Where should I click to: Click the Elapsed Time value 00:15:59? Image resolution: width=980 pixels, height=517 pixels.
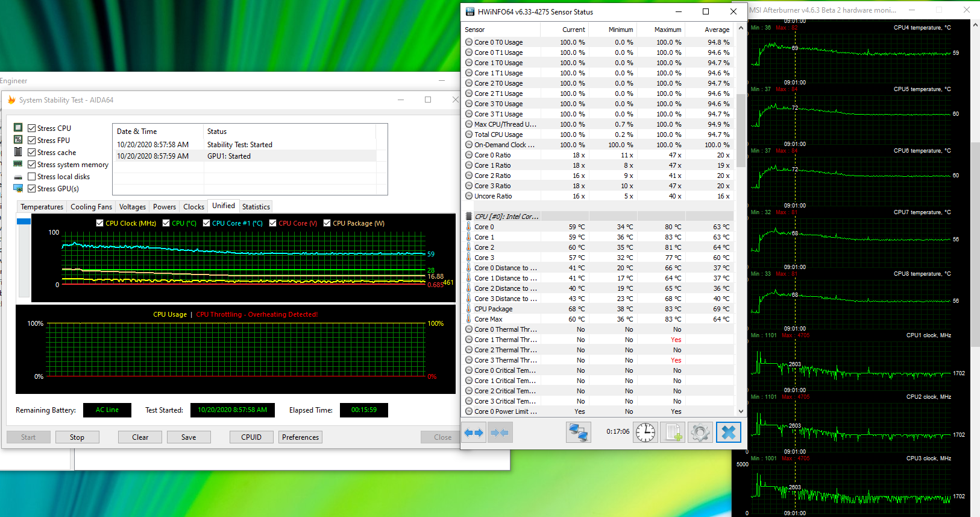point(364,410)
